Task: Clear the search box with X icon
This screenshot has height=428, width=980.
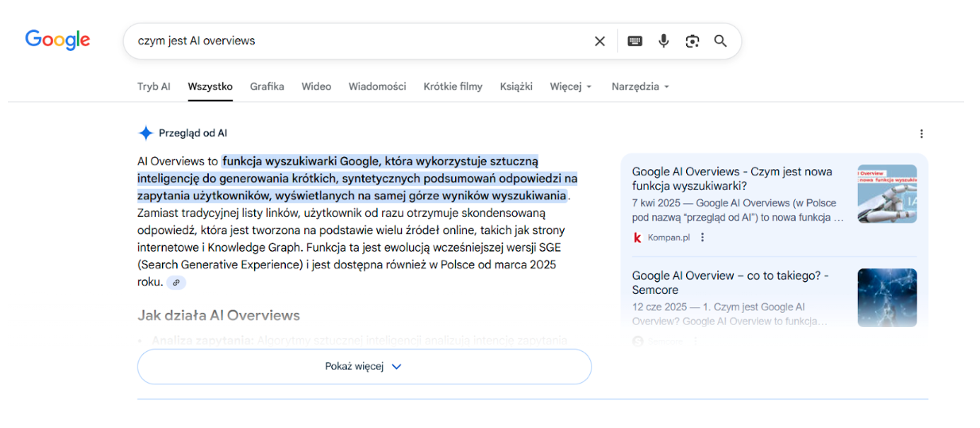Action: [600, 41]
